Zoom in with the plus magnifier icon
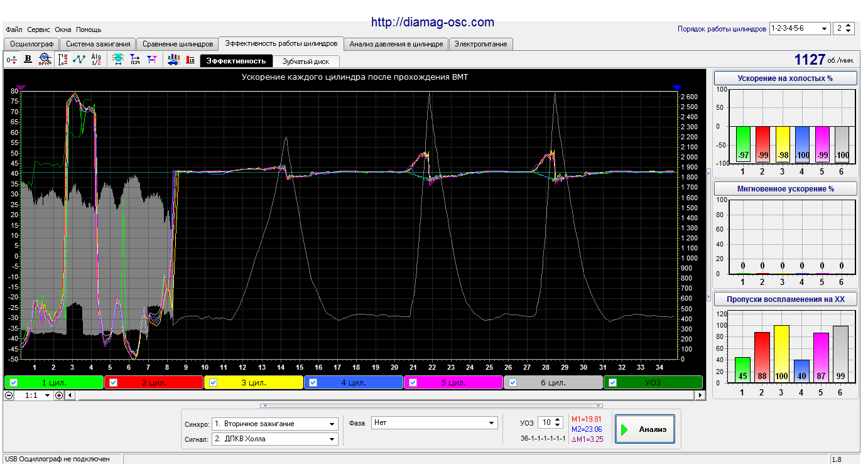The height and width of the screenshot is (467, 868). pos(59,395)
